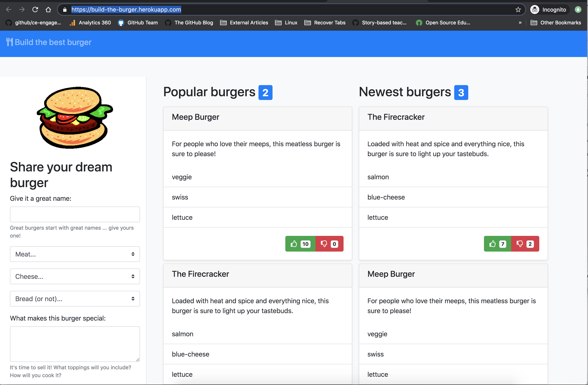Image resolution: width=588 pixels, height=385 pixels.
Task: Upvote the popular Meep Burger
Action: [x=300, y=244]
